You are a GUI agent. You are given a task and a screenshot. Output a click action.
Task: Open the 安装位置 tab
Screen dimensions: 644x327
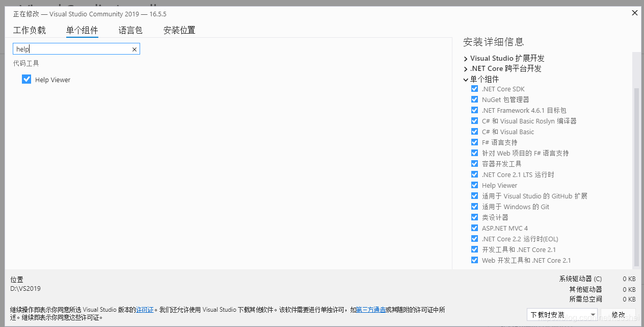click(179, 30)
